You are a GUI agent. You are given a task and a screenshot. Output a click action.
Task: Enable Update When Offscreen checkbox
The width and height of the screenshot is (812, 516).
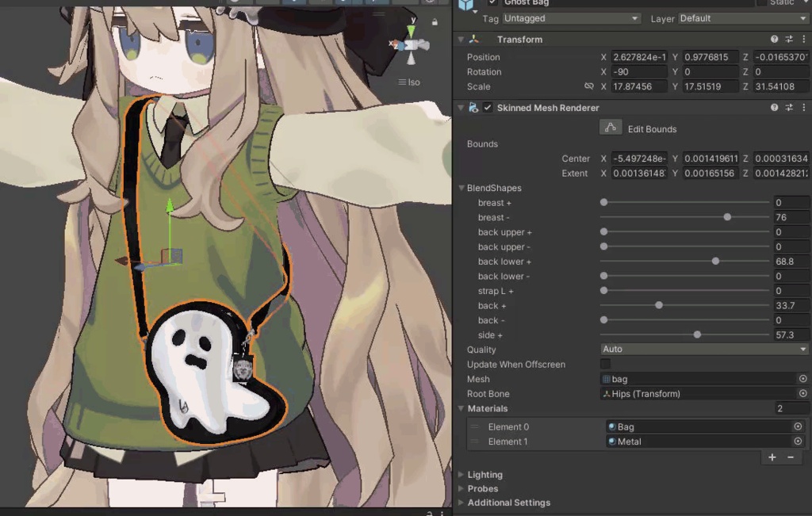(x=605, y=365)
